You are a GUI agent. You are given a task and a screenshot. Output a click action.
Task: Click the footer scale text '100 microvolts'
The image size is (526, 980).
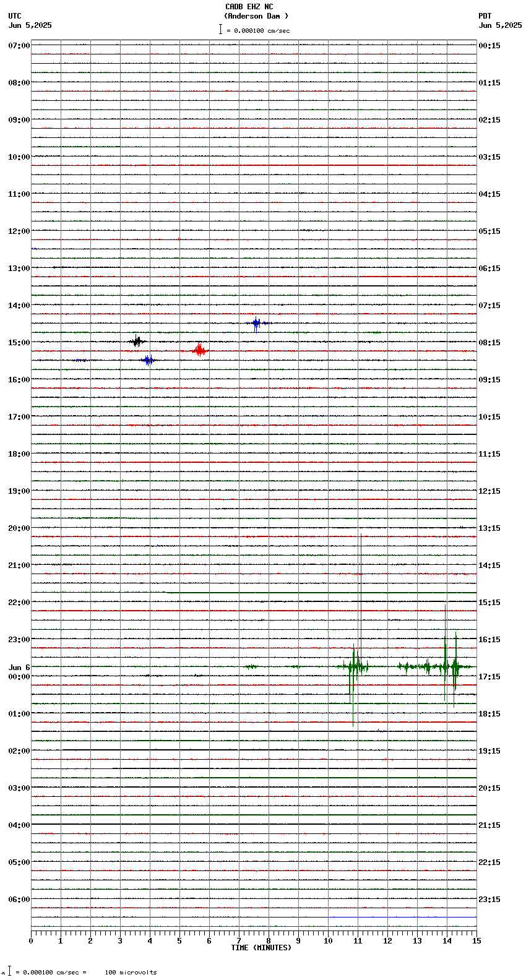pyautogui.click(x=131, y=973)
